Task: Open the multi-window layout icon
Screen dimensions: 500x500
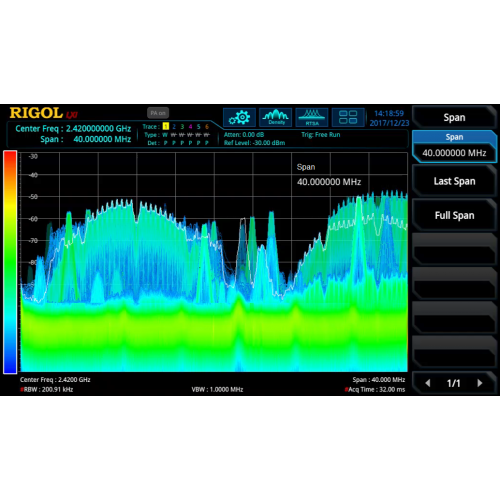Action: pos(348,117)
